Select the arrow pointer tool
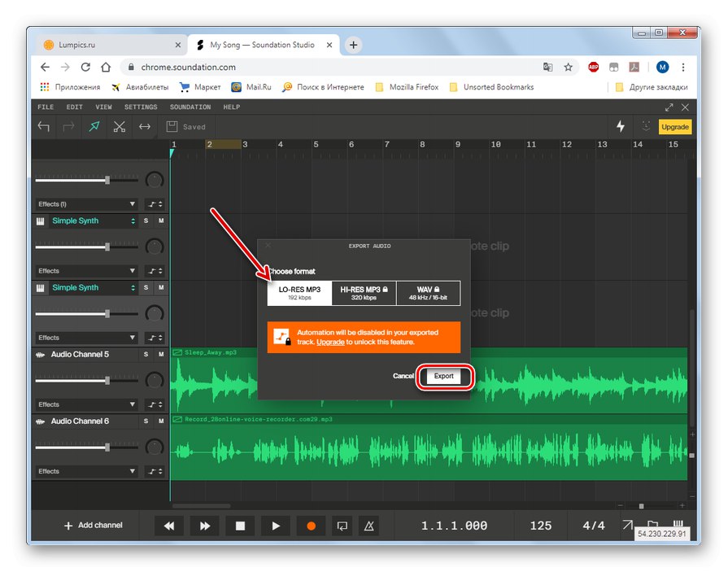The height and width of the screenshot is (572, 728). (x=94, y=126)
